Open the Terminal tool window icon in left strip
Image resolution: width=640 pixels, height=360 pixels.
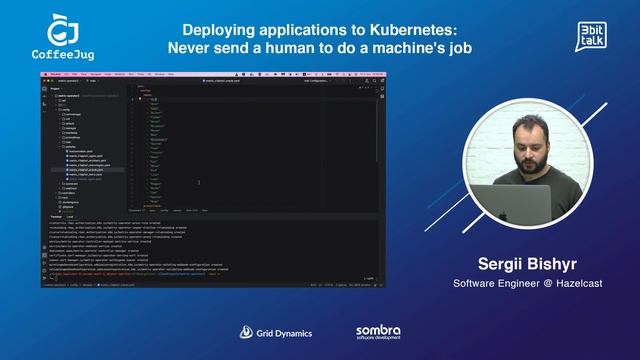pos(44,255)
